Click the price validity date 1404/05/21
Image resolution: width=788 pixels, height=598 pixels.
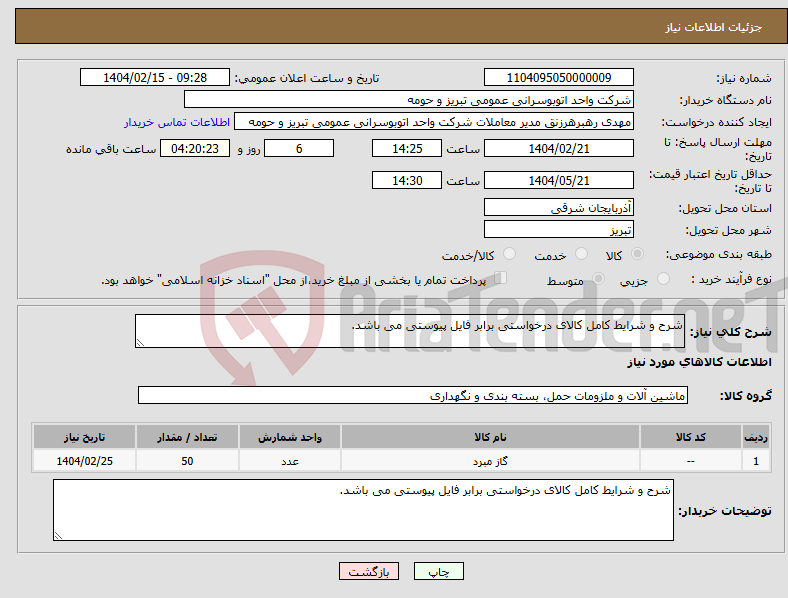pos(558,180)
